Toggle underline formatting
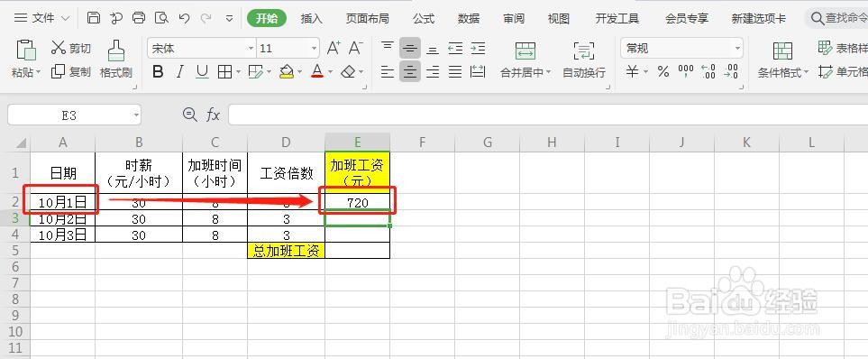The image size is (868, 359). (202, 71)
